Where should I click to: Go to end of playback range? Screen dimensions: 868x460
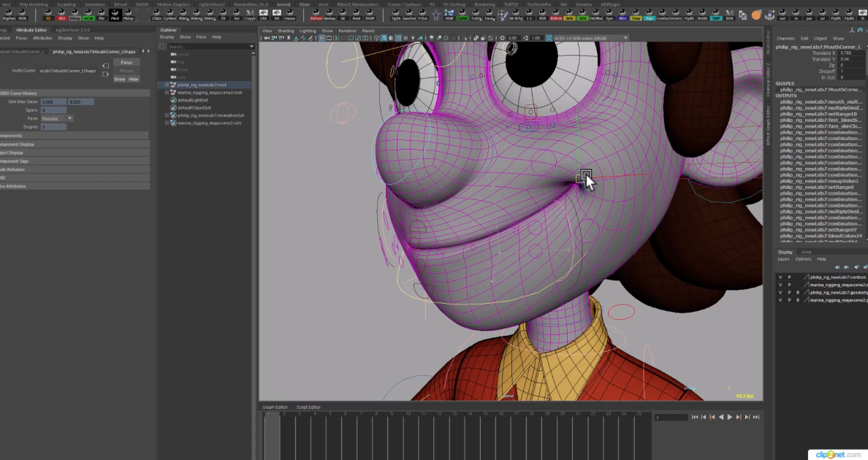coord(756,417)
